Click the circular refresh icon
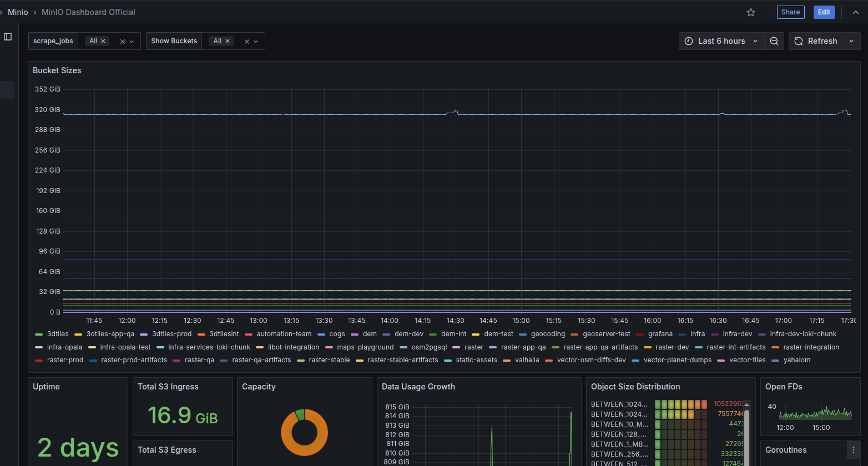Viewport: 868px width, 466px height. click(x=798, y=40)
